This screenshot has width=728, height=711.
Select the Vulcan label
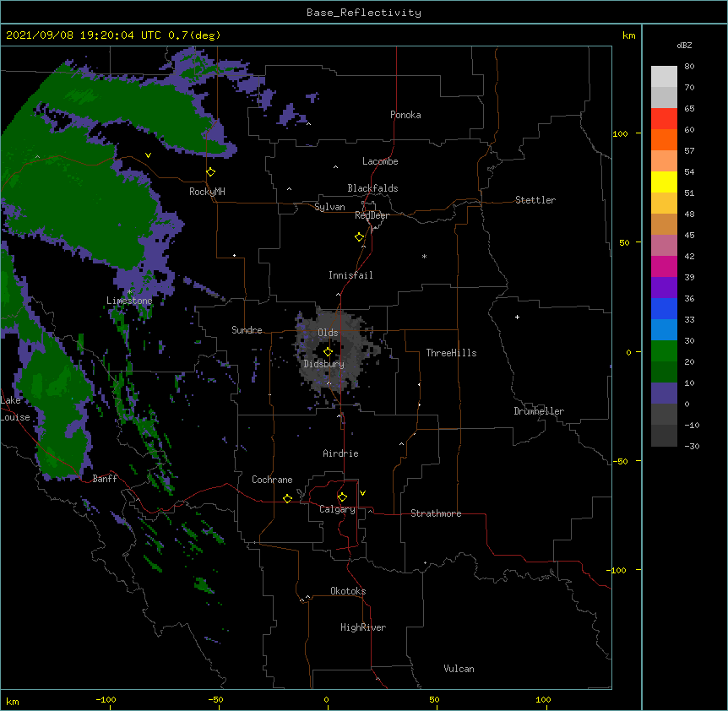459,669
